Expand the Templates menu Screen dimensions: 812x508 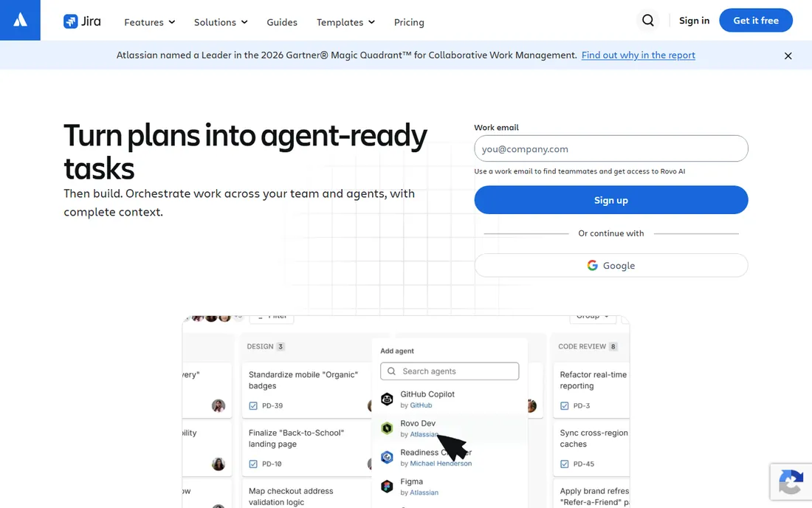pos(345,22)
